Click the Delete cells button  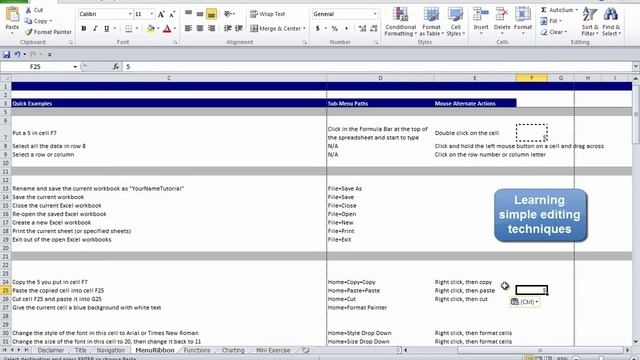pos(502,20)
